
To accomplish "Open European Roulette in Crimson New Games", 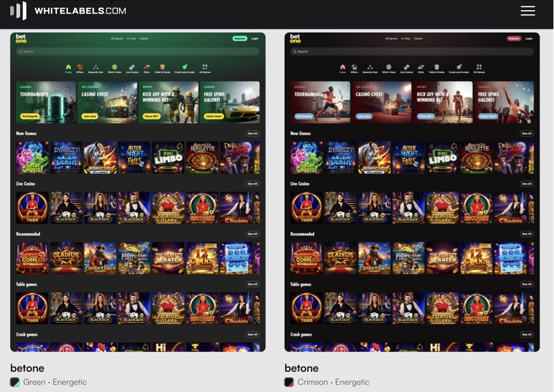I will tap(476, 157).
